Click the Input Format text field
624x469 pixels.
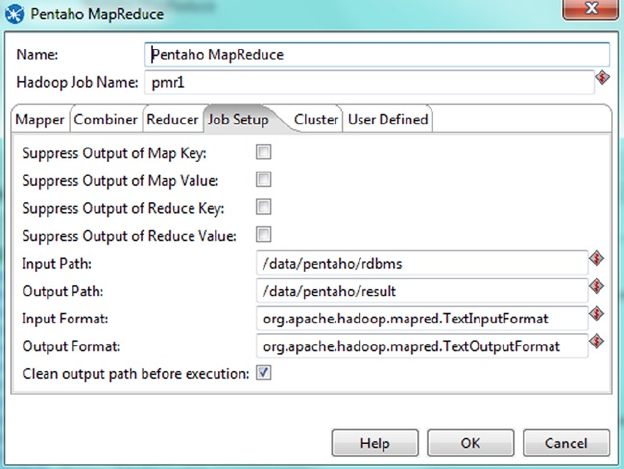(422, 318)
